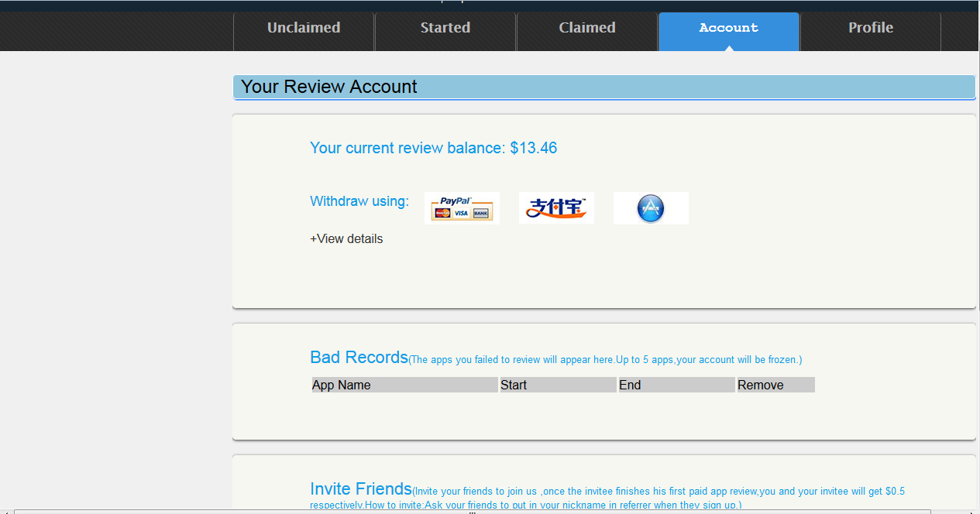Switch to the Started tab
Screen dimensions: 980x514
click(x=445, y=31)
